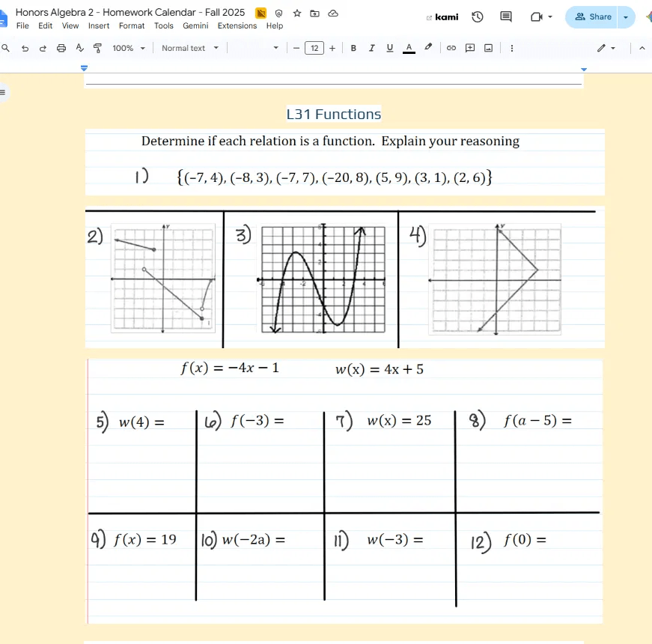The image size is (652, 644).
Task: Click the Share button
Action: [593, 17]
